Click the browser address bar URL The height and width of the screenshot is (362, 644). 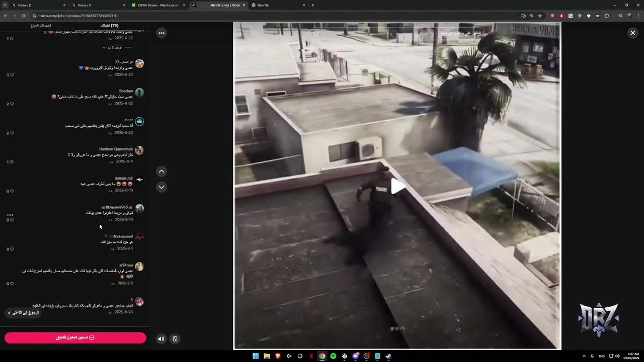click(78, 16)
